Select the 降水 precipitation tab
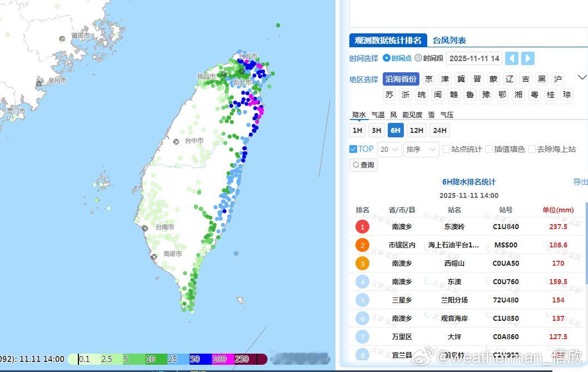Image resolution: width=588 pixels, height=372 pixels. (x=359, y=115)
